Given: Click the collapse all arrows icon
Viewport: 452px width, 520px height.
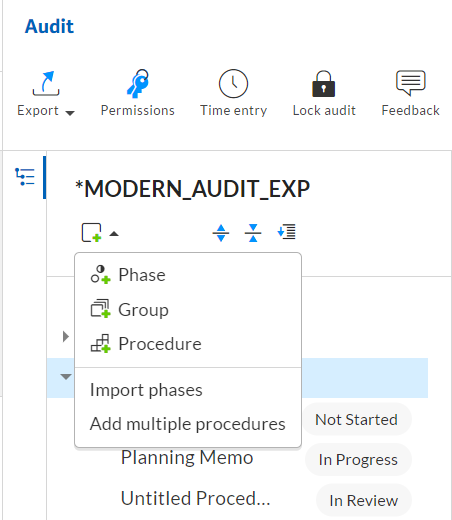Looking at the screenshot, I should tap(253, 233).
